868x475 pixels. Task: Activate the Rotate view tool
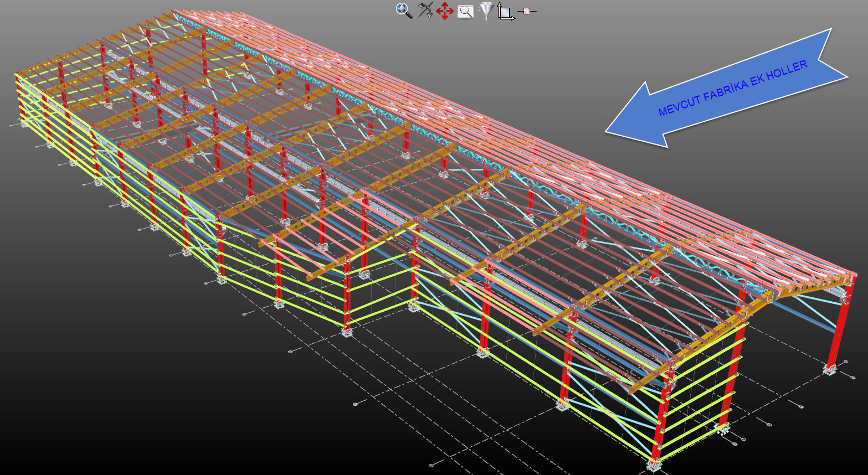pos(425,11)
